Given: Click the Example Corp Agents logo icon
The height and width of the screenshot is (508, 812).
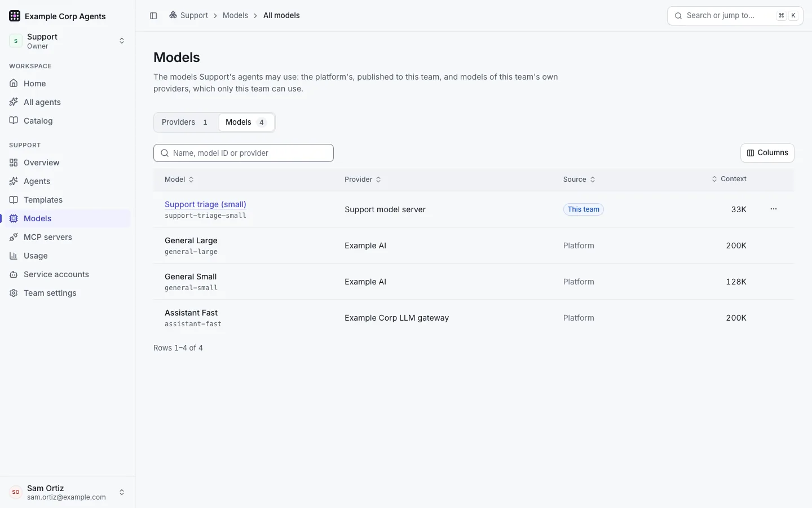Looking at the screenshot, I should click(x=15, y=16).
